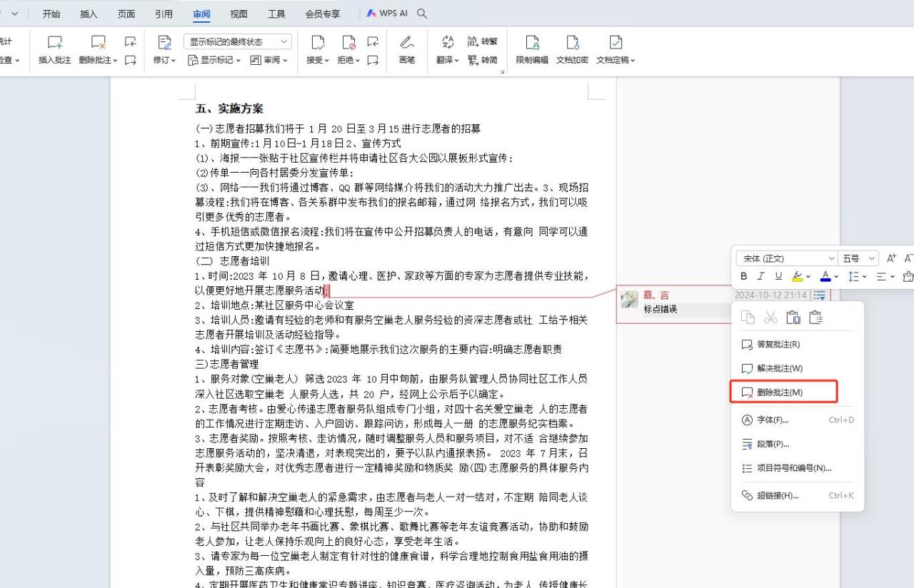The height and width of the screenshot is (588, 914).
Task: Toggle Bold in the floating toolbar
Action: pyautogui.click(x=744, y=276)
